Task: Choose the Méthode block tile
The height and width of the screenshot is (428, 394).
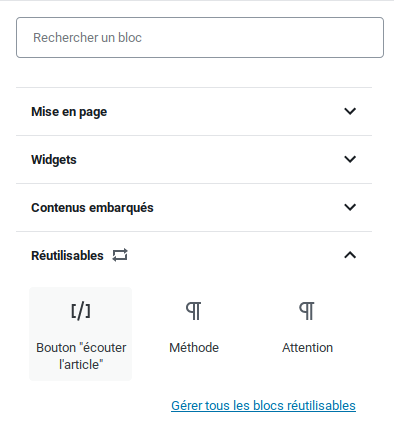Action: pos(194,334)
